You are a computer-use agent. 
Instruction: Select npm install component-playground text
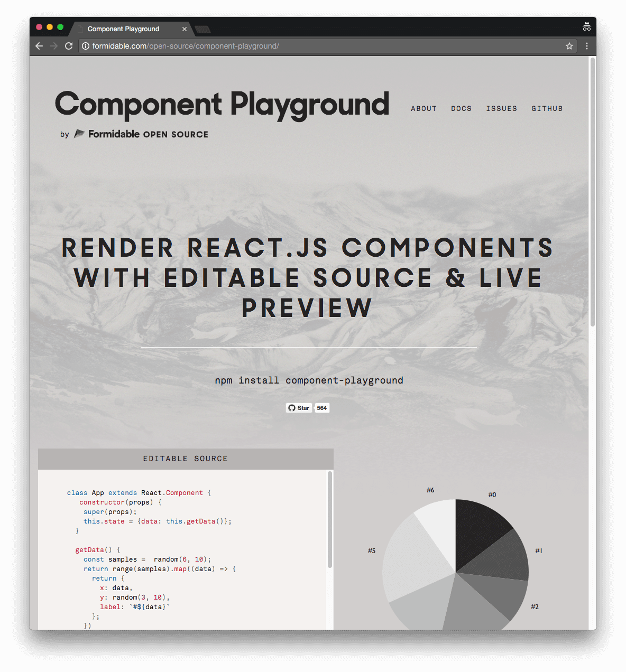click(x=309, y=380)
